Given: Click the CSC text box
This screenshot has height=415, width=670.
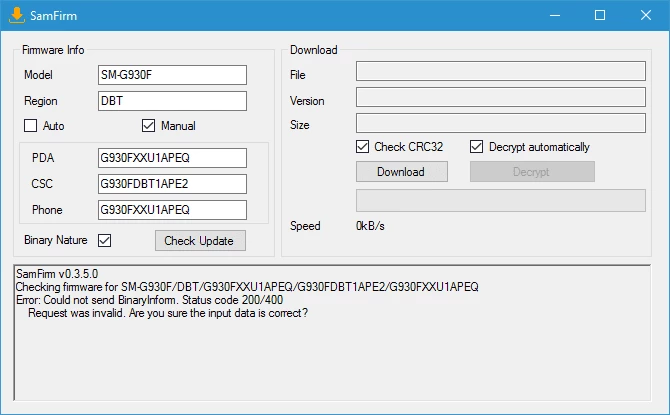Looking at the screenshot, I should 171,184.
